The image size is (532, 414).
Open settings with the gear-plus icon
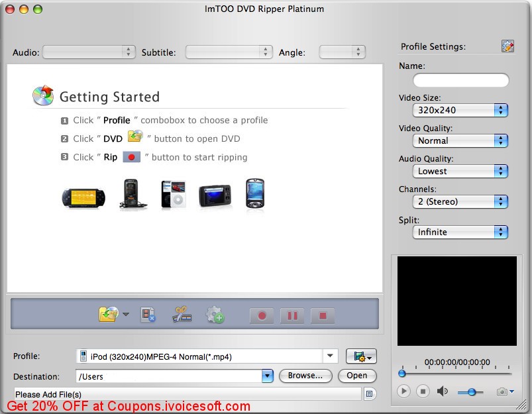point(213,315)
